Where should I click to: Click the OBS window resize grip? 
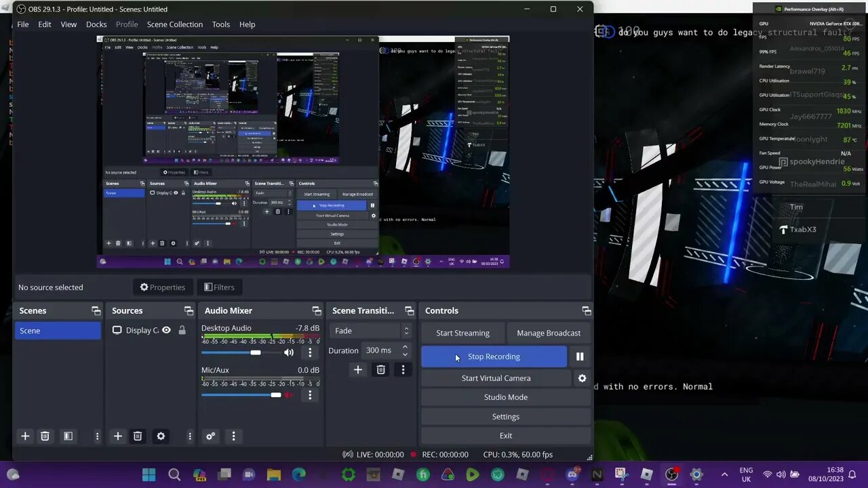pos(589,457)
